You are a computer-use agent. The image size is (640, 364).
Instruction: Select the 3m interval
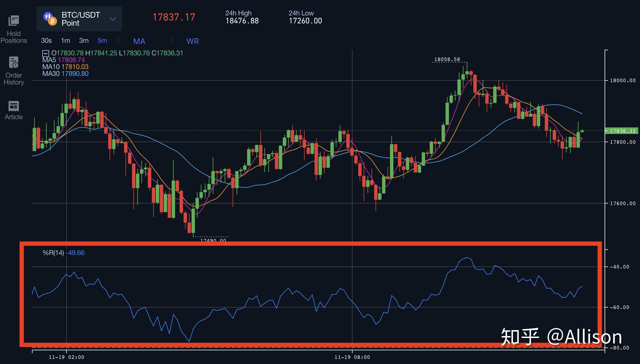point(84,41)
